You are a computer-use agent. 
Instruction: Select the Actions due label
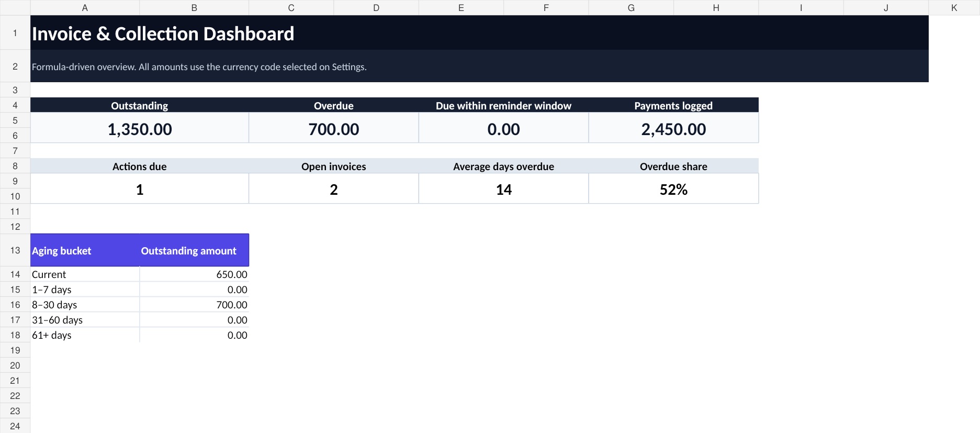pos(140,166)
